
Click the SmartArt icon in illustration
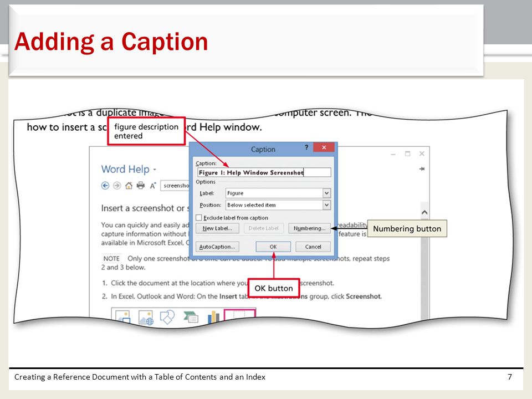(191, 317)
